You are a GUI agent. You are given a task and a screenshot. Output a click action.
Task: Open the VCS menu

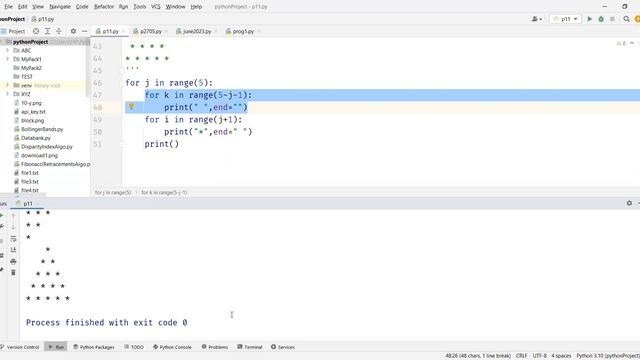click(156, 7)
